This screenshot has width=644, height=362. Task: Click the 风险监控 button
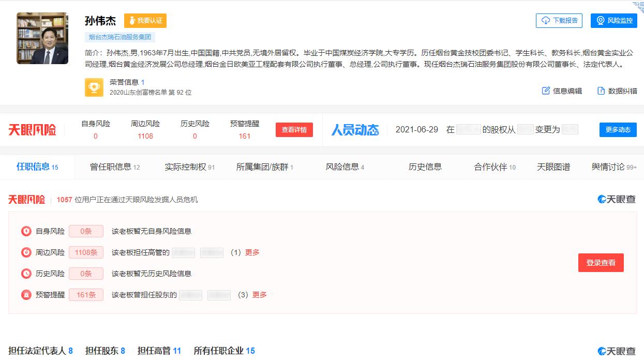tap(614, 21)
